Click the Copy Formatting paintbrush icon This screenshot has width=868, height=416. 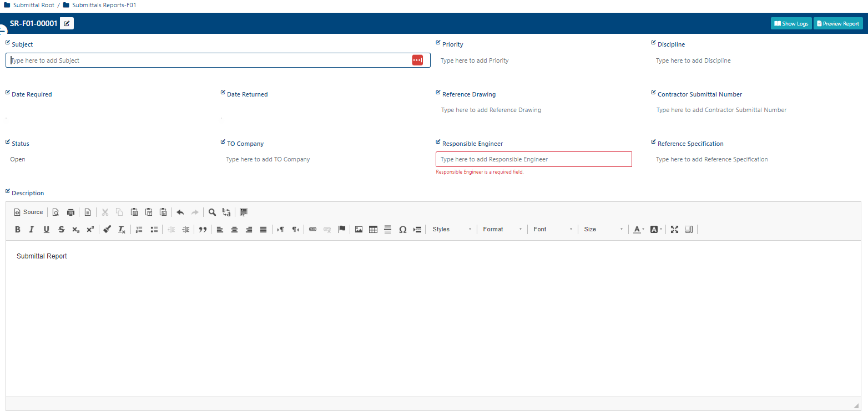[x=107, y=229]
